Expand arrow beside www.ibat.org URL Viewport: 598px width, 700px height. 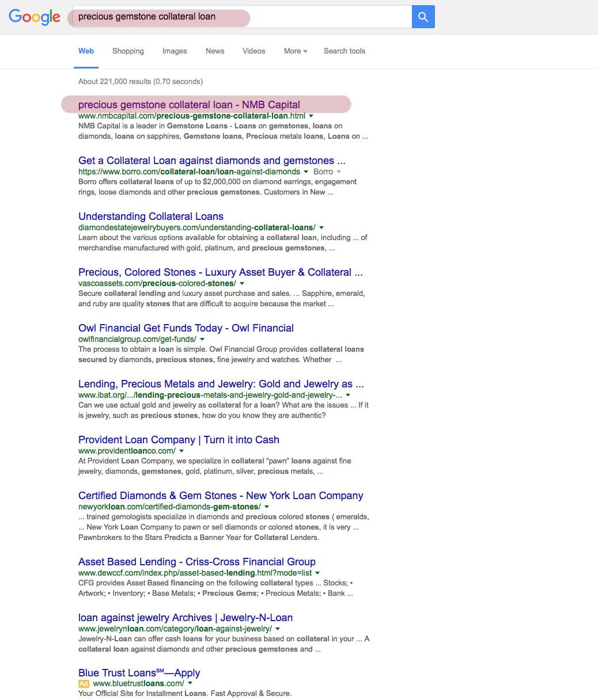[347, 395]
